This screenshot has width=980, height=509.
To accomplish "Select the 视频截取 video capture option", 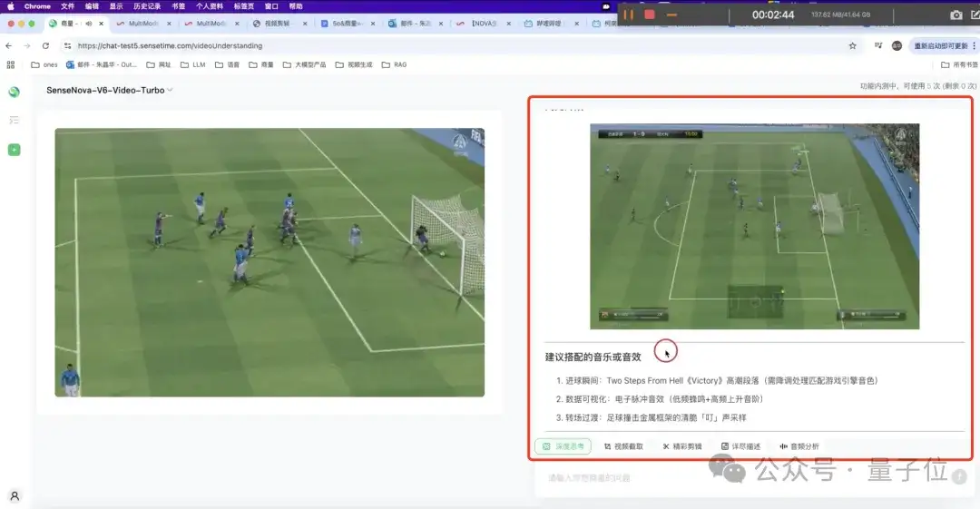I will pyautogui.click(x=623, y=446).
